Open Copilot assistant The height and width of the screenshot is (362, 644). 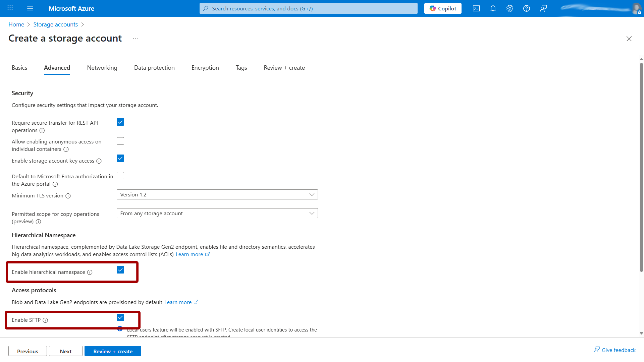pos(442,8)
